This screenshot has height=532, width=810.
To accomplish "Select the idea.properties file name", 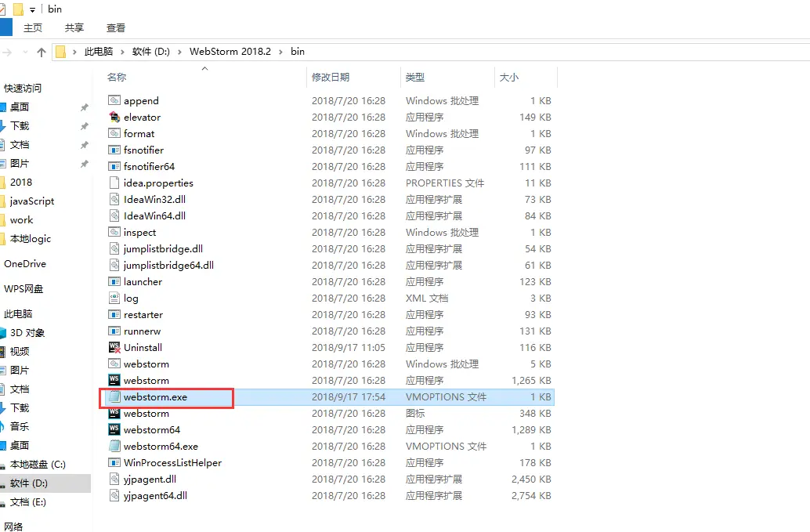I will (158, 183).
